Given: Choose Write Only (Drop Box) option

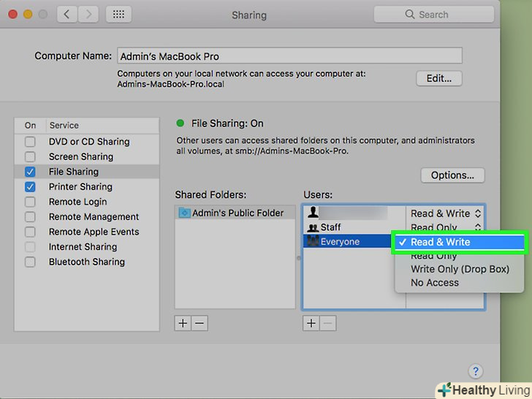Looking at the screenshot, I should click(460, 269).
